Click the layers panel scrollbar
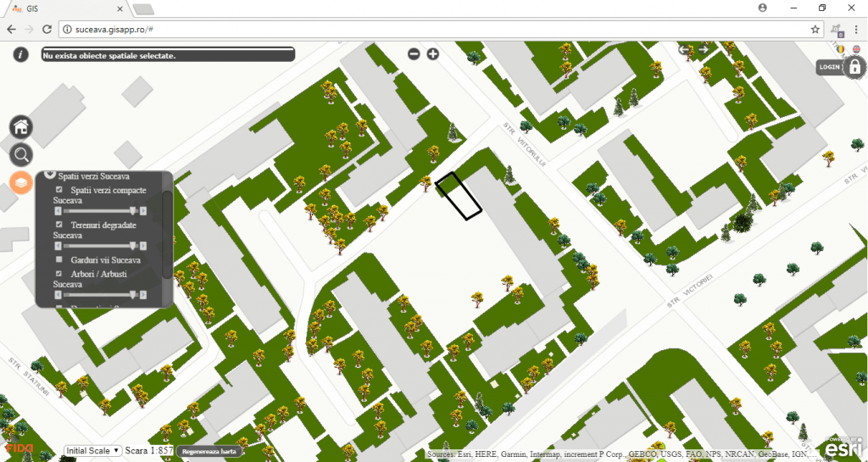This screenshot has width=868, height=462. (x=167, y=235)
